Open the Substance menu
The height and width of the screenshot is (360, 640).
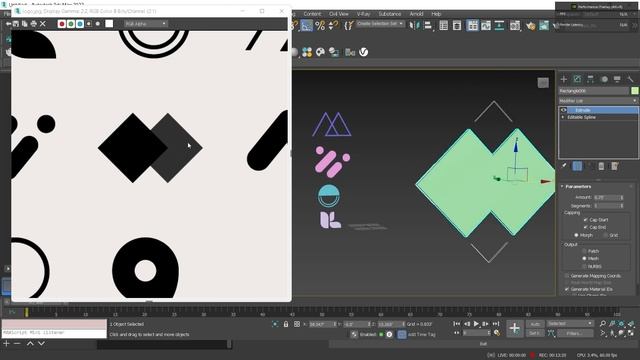coord(390,14)
